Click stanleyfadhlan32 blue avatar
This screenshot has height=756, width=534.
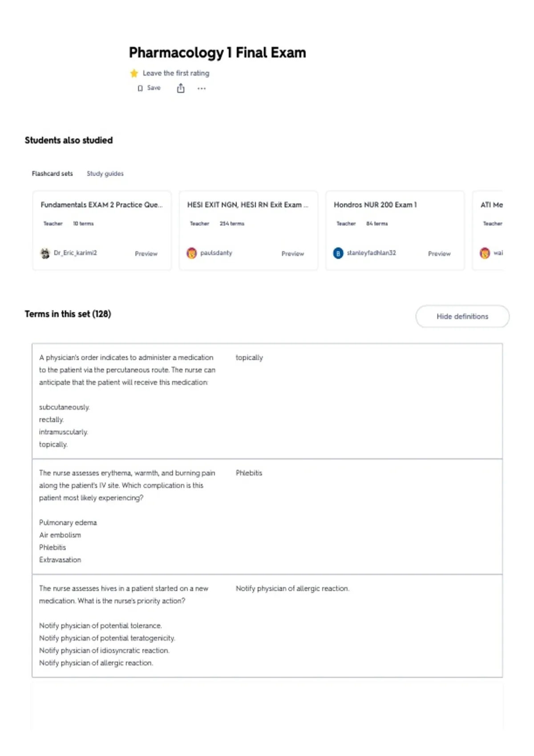338,253
